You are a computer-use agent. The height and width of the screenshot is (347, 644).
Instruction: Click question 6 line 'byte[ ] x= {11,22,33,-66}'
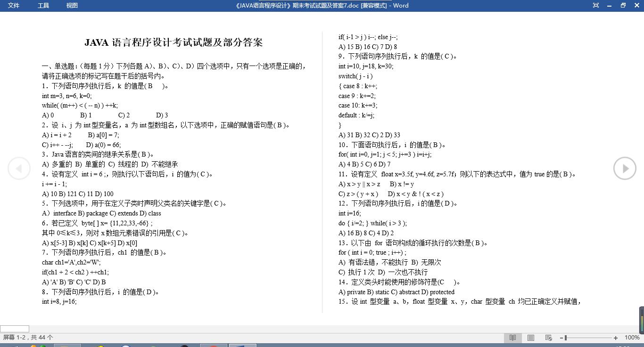97,223
